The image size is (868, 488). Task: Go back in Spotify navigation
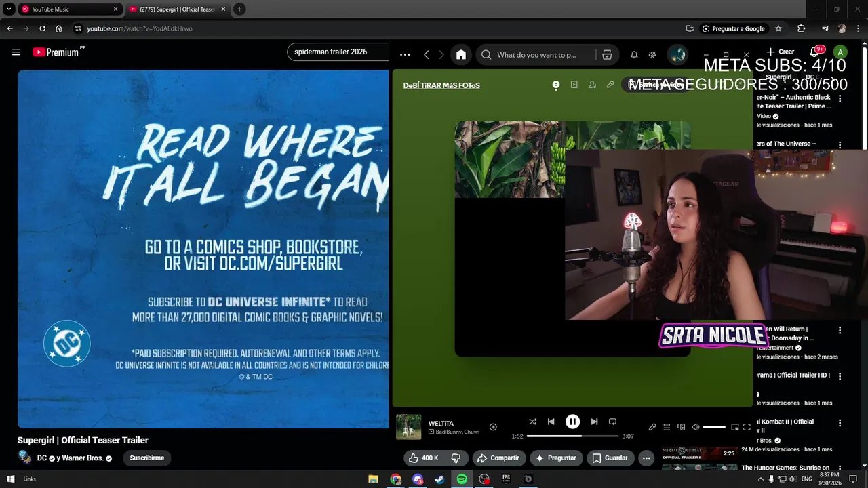coord(426,55)
